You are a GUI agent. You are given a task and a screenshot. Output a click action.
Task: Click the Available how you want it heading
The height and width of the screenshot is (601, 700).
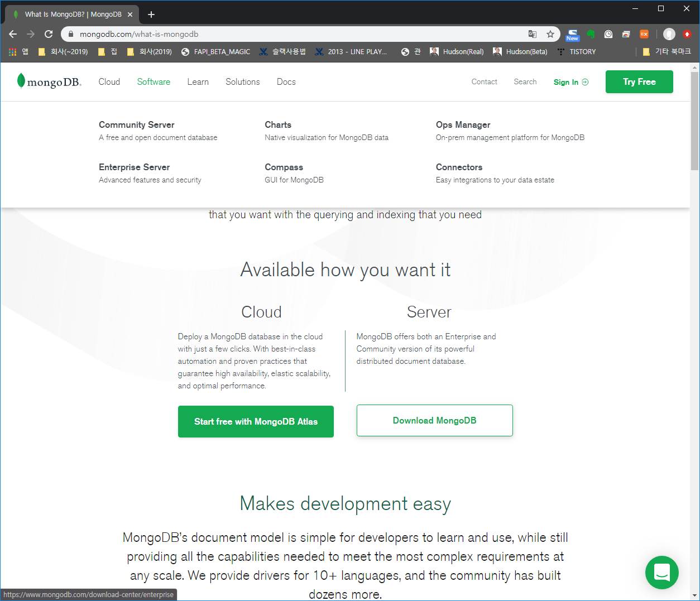(346, 270)
